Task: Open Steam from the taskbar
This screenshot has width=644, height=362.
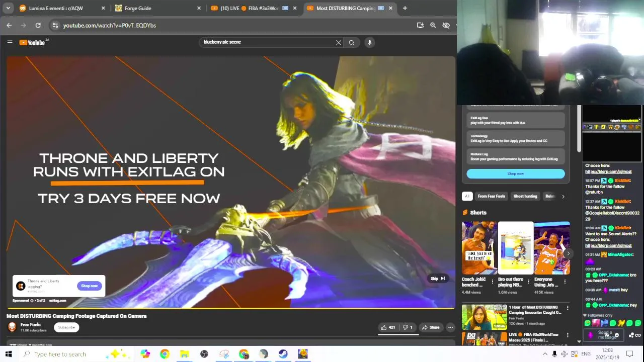Action: [x=283, y=354]
